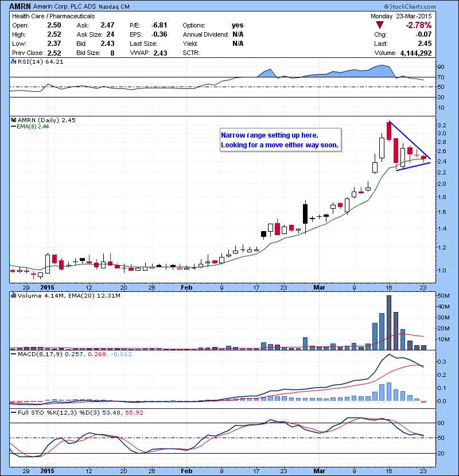Select the Last price value 2.45
Image resolution: width=459 pixels, height=476 pixels.
425,44
